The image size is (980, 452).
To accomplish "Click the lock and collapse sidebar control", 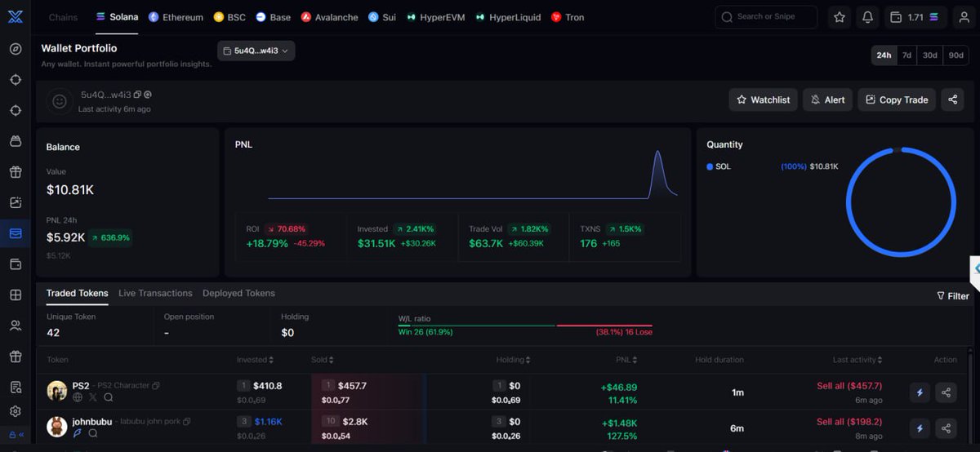I will coord(16,435).
